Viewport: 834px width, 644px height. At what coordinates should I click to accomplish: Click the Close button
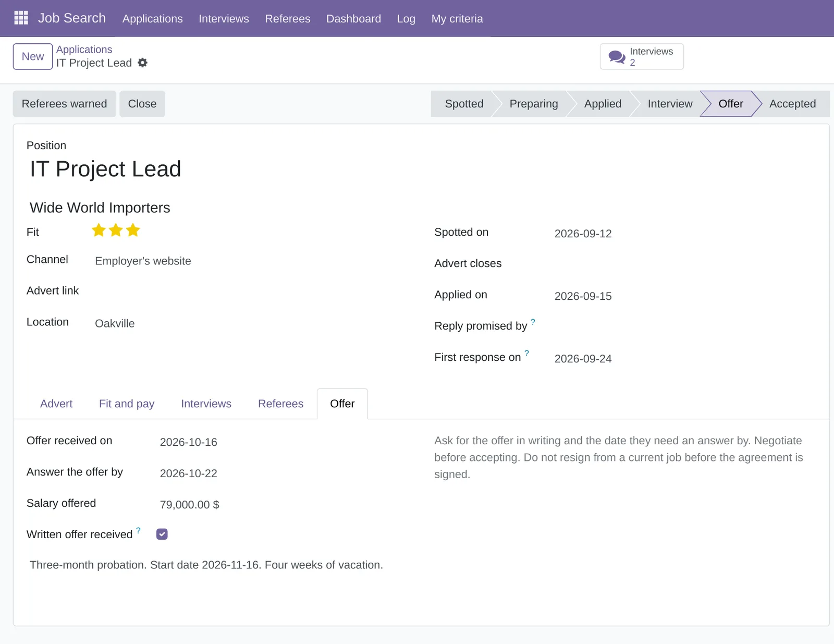[142, 104]
